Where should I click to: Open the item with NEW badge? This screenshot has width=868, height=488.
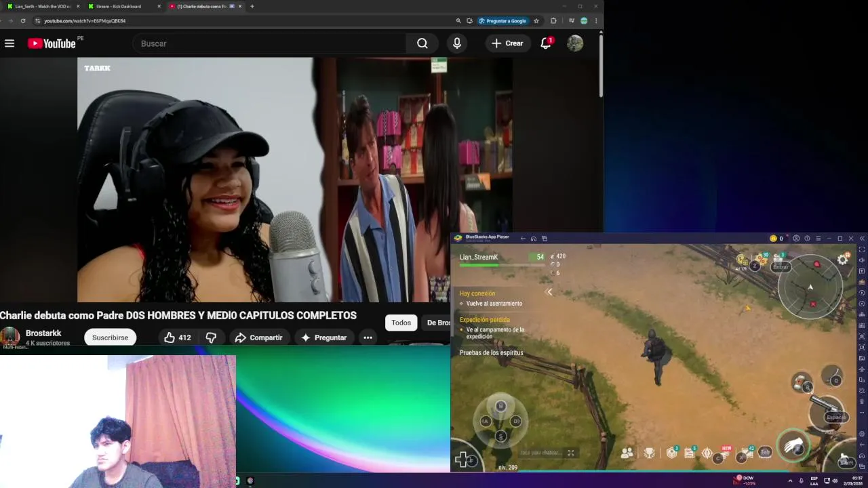tap(724, 453)
